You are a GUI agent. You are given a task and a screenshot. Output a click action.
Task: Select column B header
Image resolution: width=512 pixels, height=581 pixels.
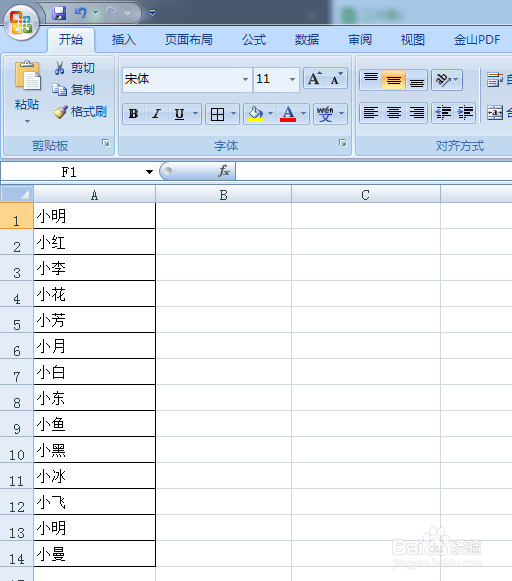click(223, 194)
